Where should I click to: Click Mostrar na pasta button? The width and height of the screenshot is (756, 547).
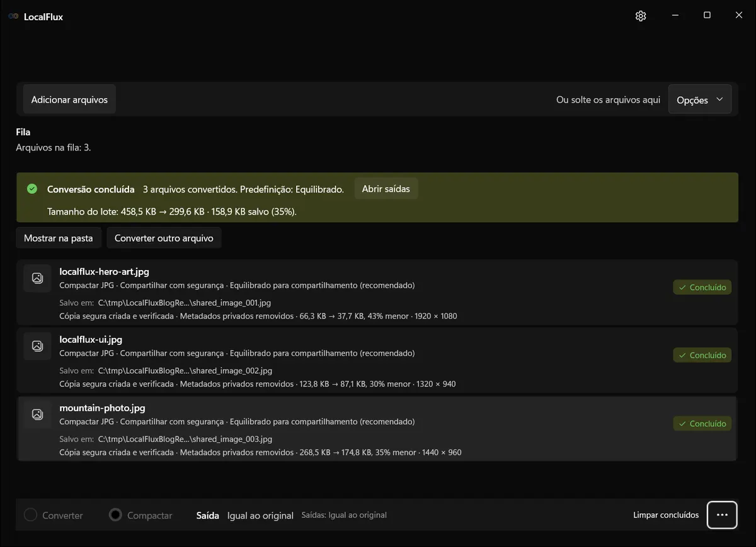pos(59,238)
